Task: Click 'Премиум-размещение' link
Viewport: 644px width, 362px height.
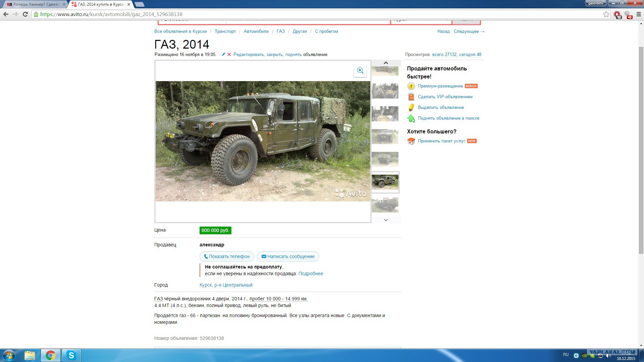Action: [x=440, y=86]
